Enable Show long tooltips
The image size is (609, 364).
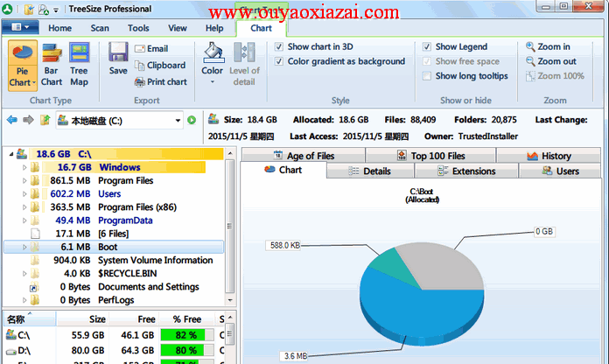click(x=426, y=76)
